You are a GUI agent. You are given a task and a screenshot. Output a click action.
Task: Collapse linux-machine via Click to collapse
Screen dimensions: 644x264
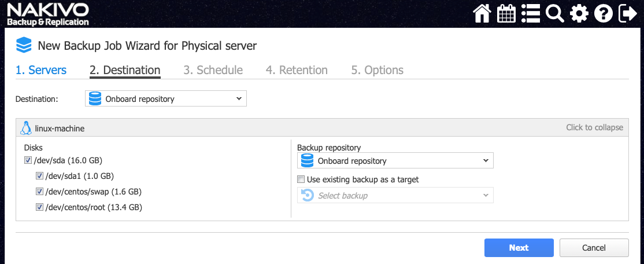[x=594, y=127]
